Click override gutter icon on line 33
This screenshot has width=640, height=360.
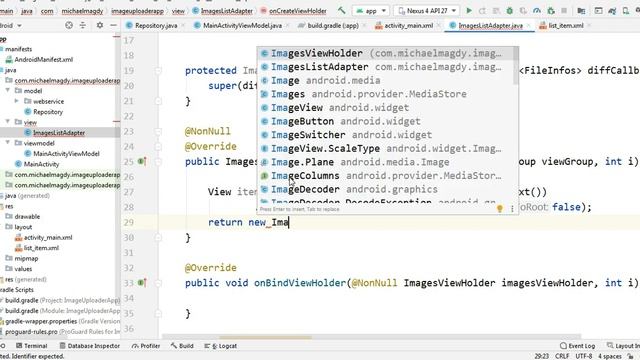tap(142, 282)
